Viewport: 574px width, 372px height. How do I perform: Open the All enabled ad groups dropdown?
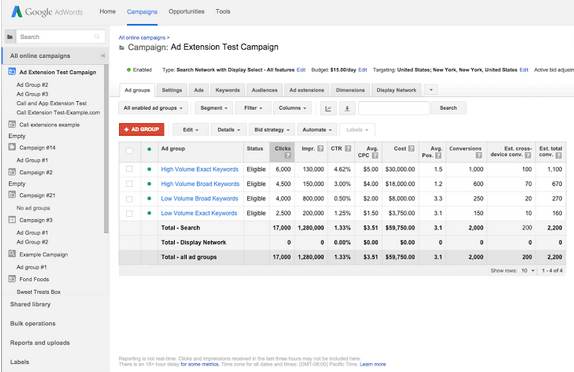coord(153,108)
